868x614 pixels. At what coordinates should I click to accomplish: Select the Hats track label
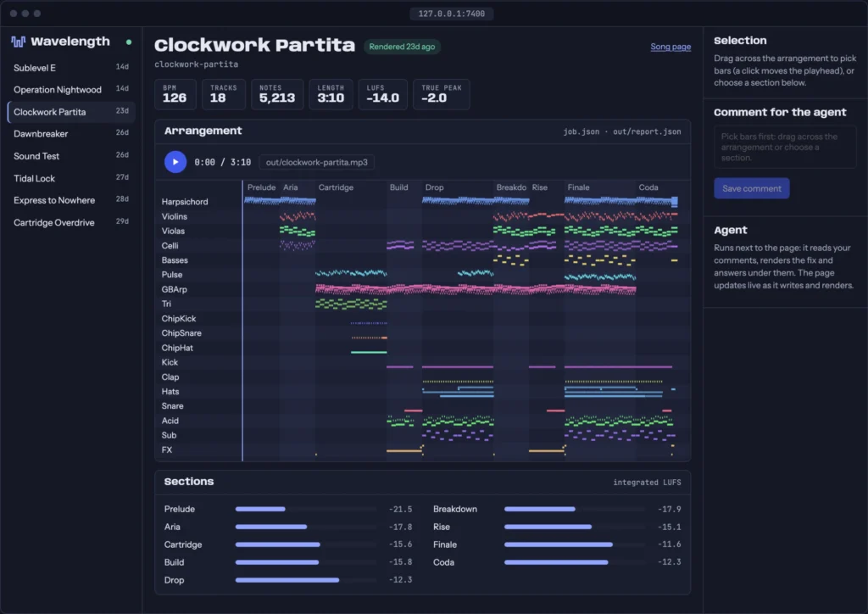click(170, 392)
